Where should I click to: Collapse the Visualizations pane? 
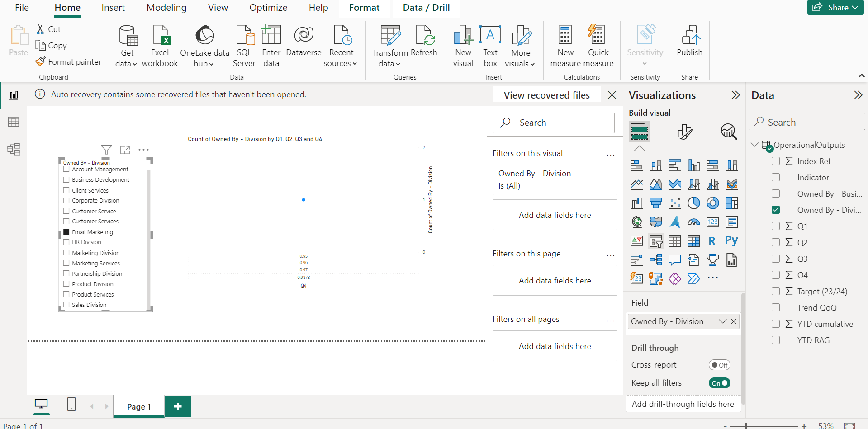735,95
